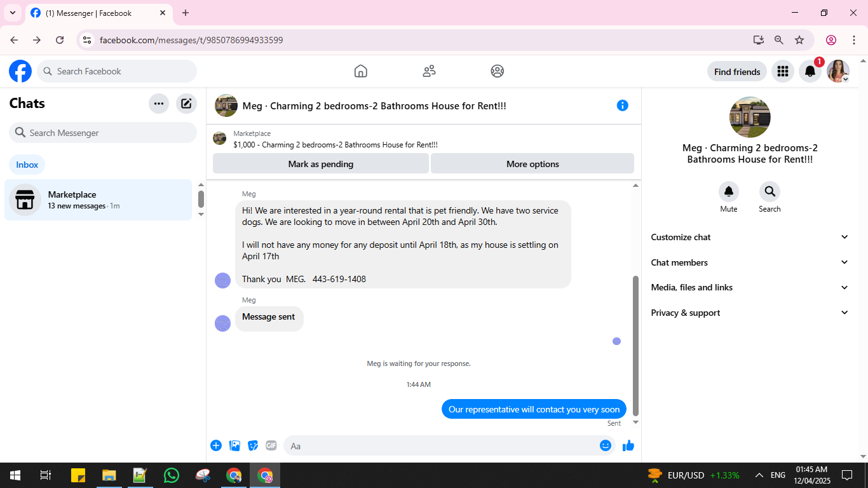Open Task View on the taskbar
Image resolution: width=868 pixels, height=488 pixels.
click(x=46, y=475)
